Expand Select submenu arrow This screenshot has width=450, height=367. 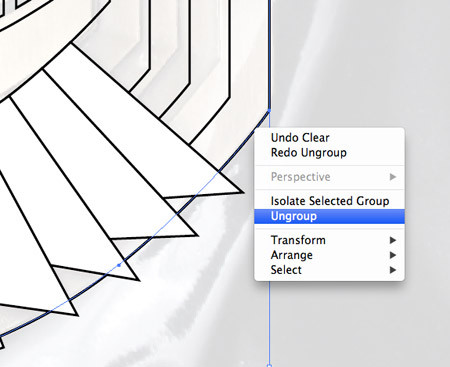point(393,270)
